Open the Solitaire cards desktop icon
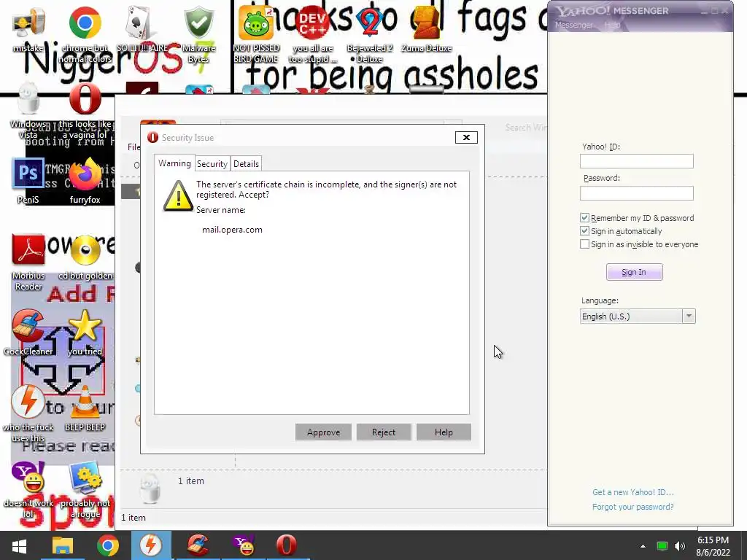747x560 pixels. 142,28
